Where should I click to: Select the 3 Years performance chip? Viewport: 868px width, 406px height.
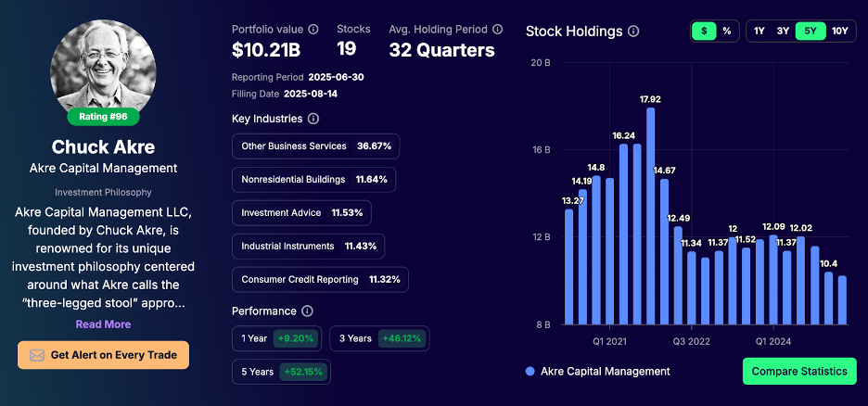[379, 338]
